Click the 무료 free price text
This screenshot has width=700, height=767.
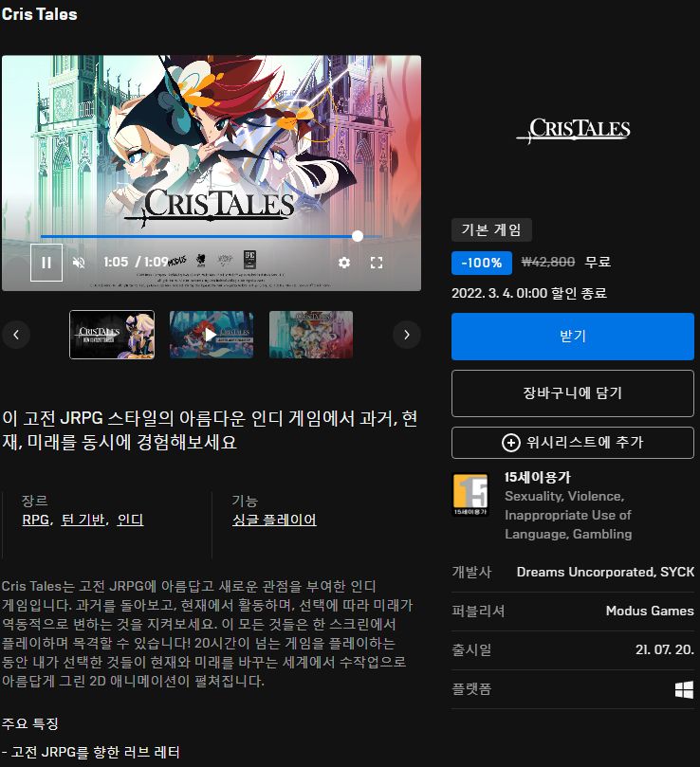pos(598,263)
